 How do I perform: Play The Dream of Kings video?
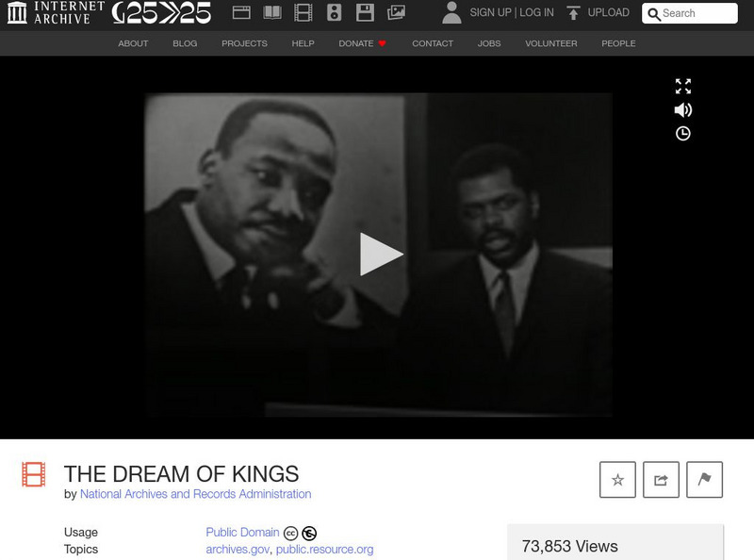(382, 254)
